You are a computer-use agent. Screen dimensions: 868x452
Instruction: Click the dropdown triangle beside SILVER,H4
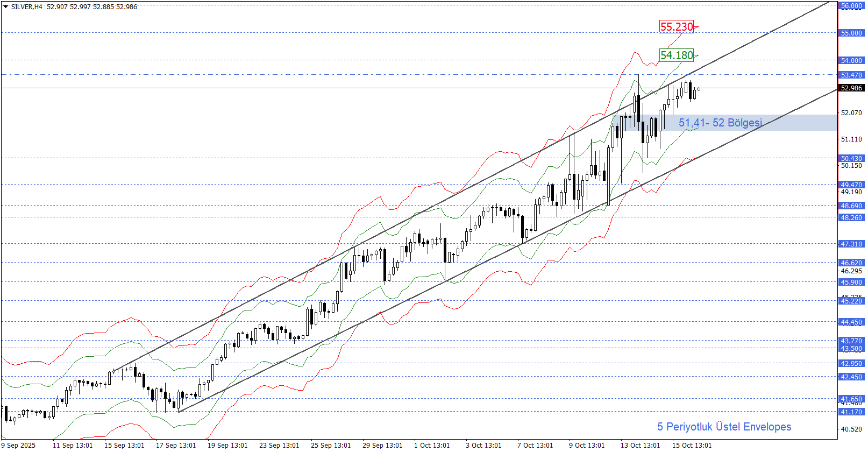pyautogui.click(x=5, y=7)
